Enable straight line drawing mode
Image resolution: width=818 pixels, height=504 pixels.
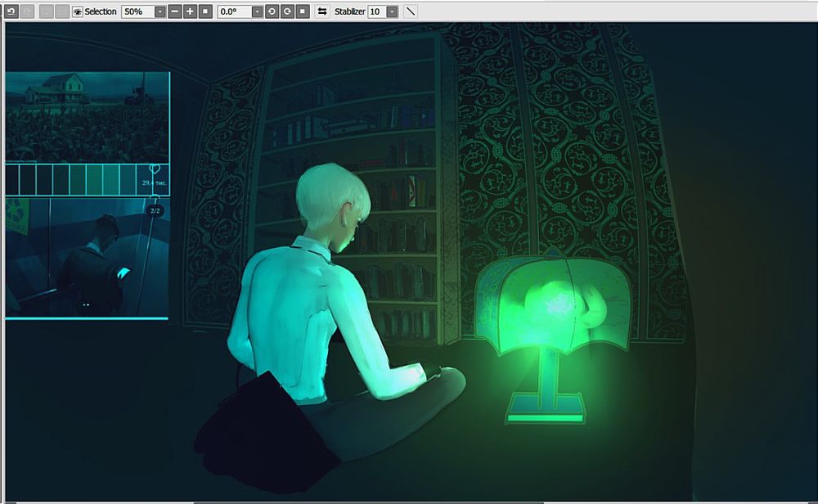coord(411,11)
